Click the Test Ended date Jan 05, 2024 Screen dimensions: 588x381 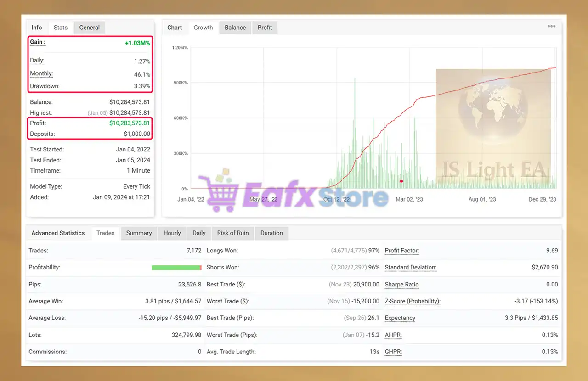pyautogui.click(x=133, y=160)
